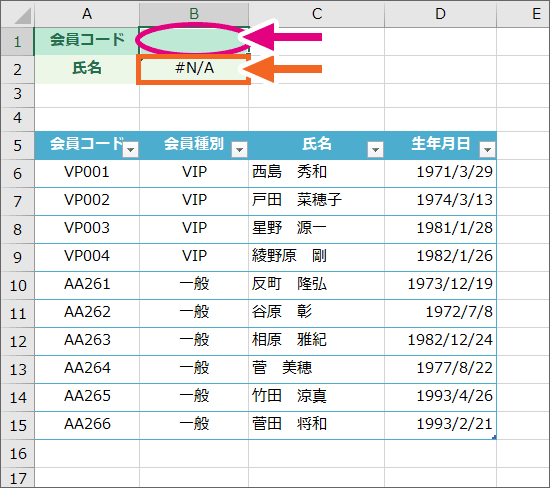Click the birthdate 1993/4/26
550x488 pixels.
455,396
